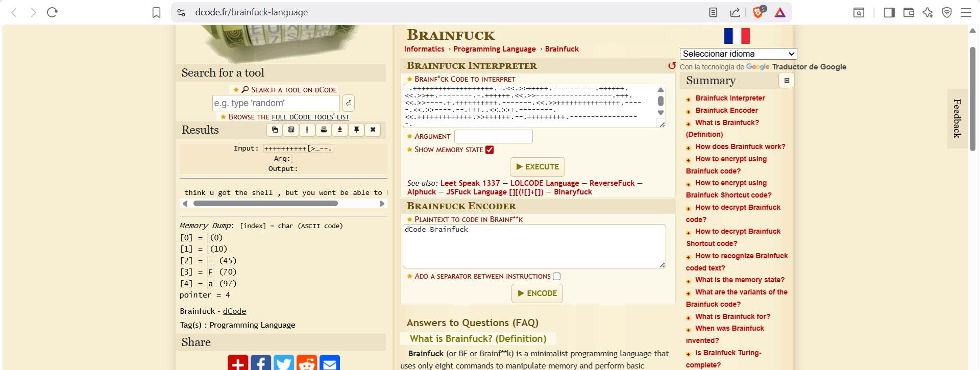Submit tool search with enter-arrow button
Screen dimensions: 980x370
coord(348,103)
